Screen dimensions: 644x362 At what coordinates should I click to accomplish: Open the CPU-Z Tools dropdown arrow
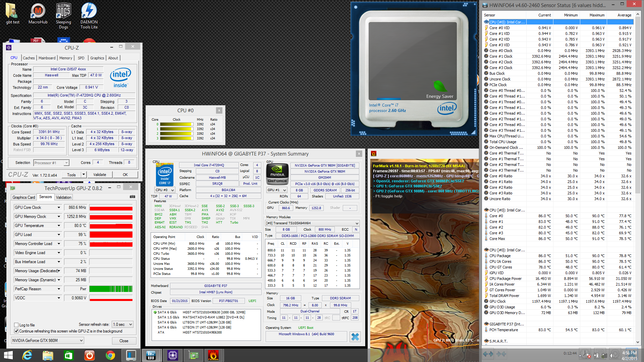coord(84,174)
